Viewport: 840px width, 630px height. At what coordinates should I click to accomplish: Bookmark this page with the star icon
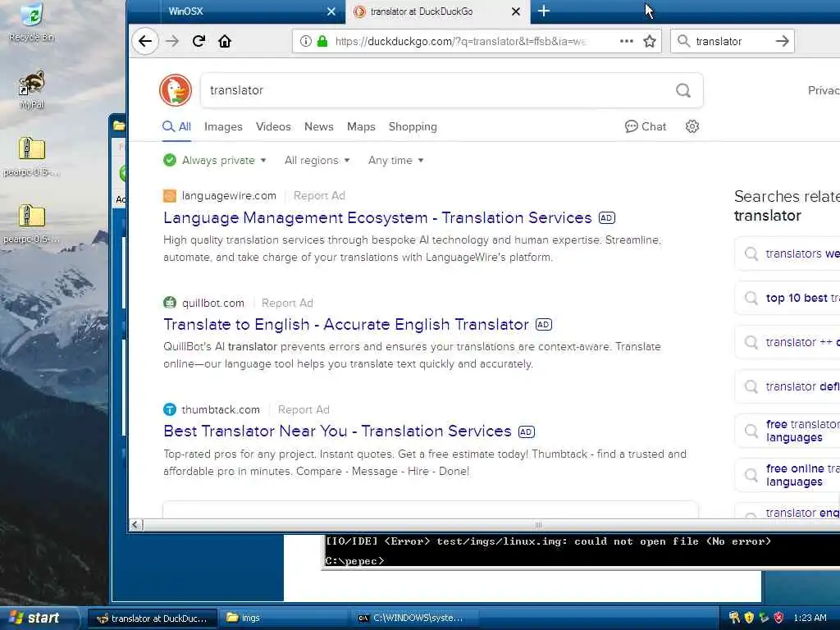click(650, 41)
